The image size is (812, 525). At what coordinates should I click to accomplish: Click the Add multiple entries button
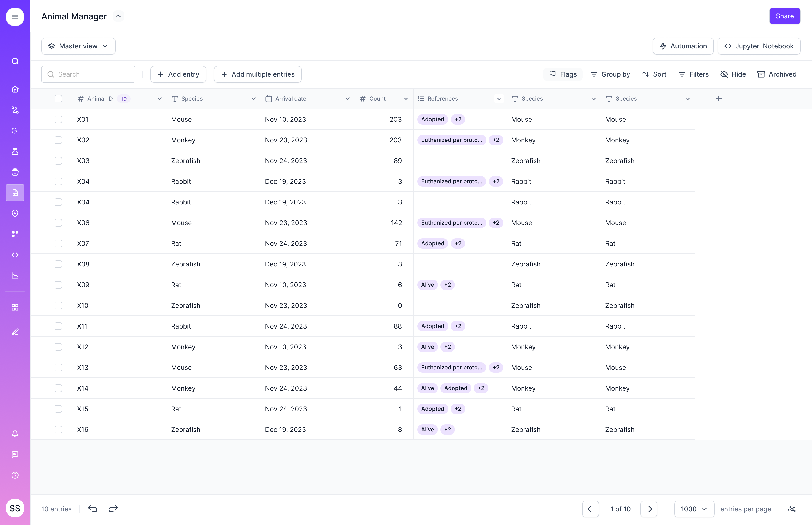tap(258, 74)
